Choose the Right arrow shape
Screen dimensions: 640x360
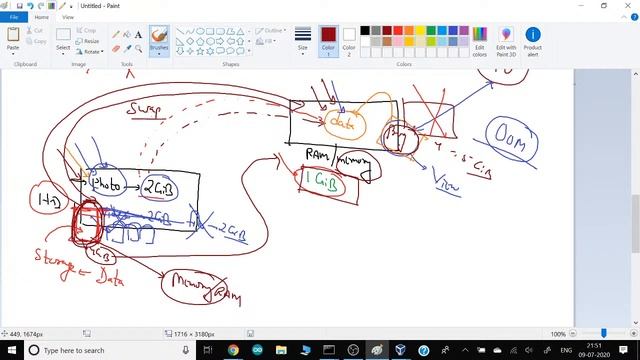click(220, 41)
